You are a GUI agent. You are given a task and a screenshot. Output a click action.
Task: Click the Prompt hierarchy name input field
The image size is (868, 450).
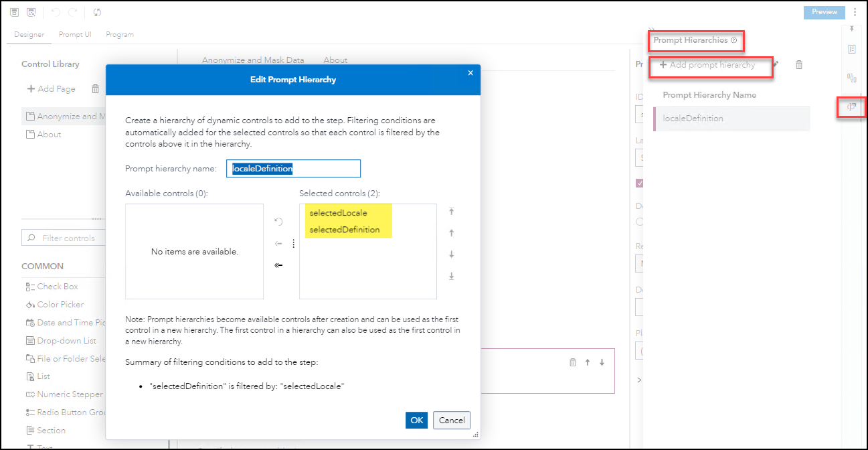[x=293, y=168]
